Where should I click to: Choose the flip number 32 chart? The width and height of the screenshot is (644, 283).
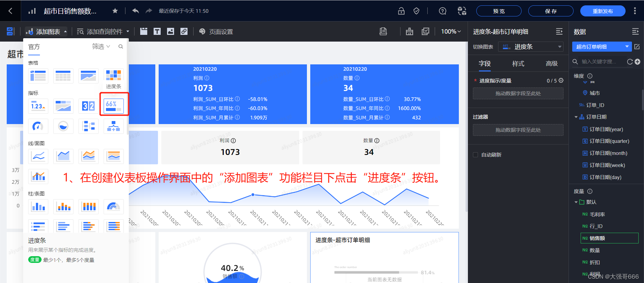(x=89, y=106)
